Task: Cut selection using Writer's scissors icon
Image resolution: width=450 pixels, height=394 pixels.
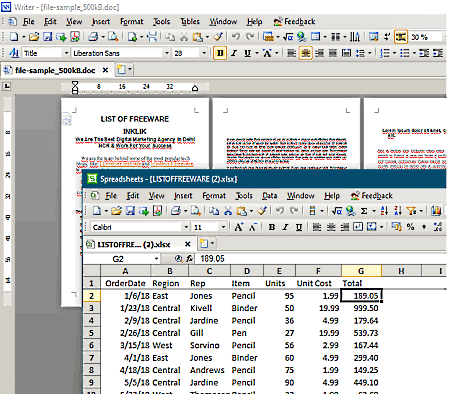Action: 184,37
